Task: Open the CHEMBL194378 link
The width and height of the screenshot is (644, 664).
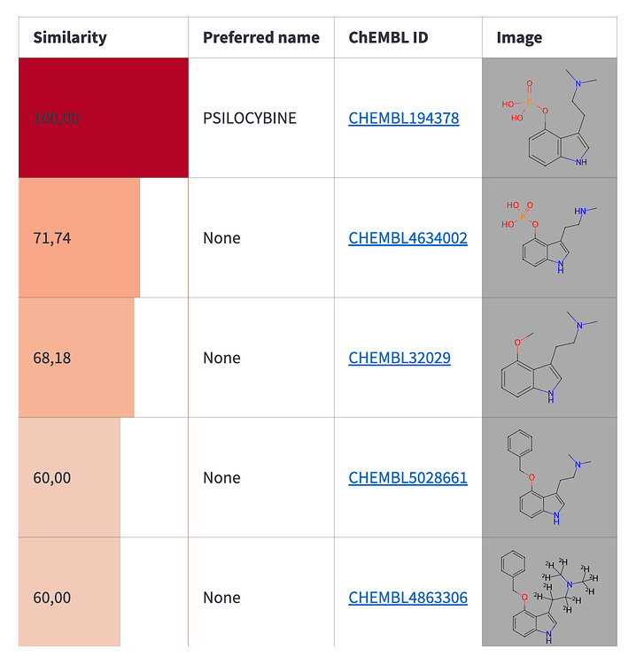Action: pyautogui.click(x=403, y=118)
